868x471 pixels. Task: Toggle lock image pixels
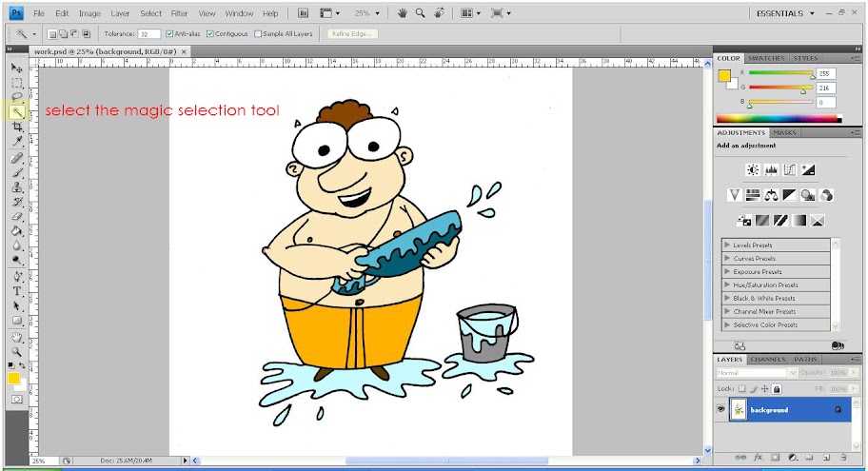coord(754,389)
